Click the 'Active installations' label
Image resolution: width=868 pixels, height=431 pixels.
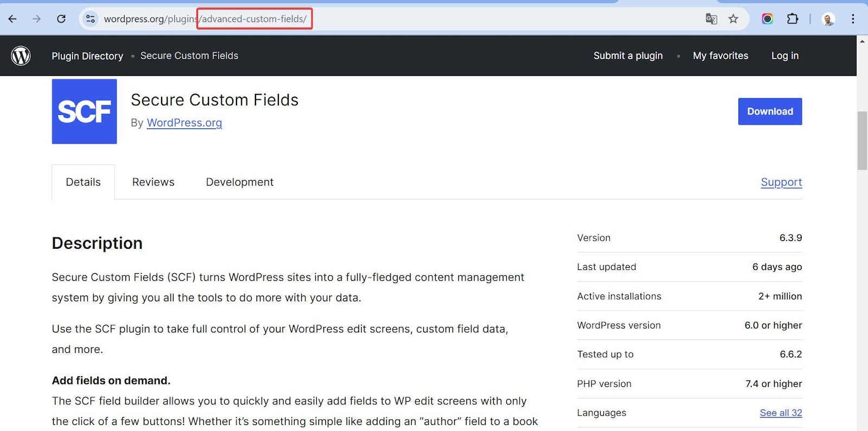click(619, 297)
